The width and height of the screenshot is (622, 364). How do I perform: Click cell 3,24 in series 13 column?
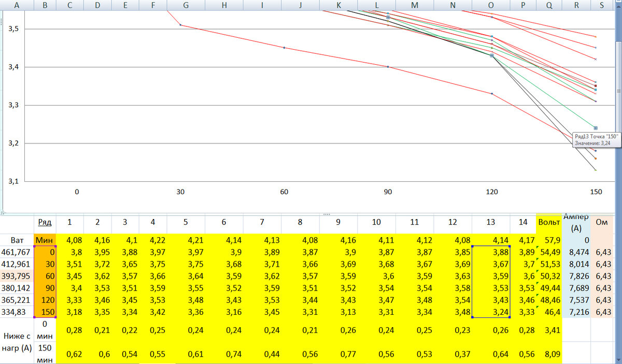pos(491,312)
